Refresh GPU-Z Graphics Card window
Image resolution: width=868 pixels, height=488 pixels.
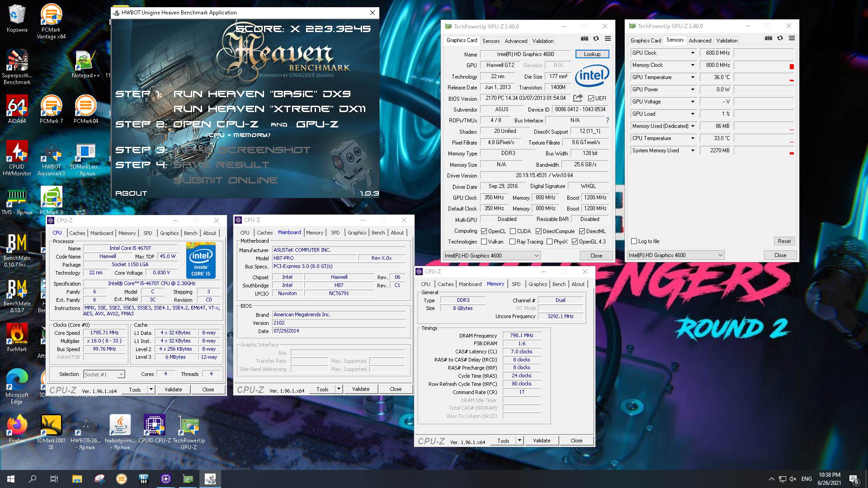coord(596,39)
